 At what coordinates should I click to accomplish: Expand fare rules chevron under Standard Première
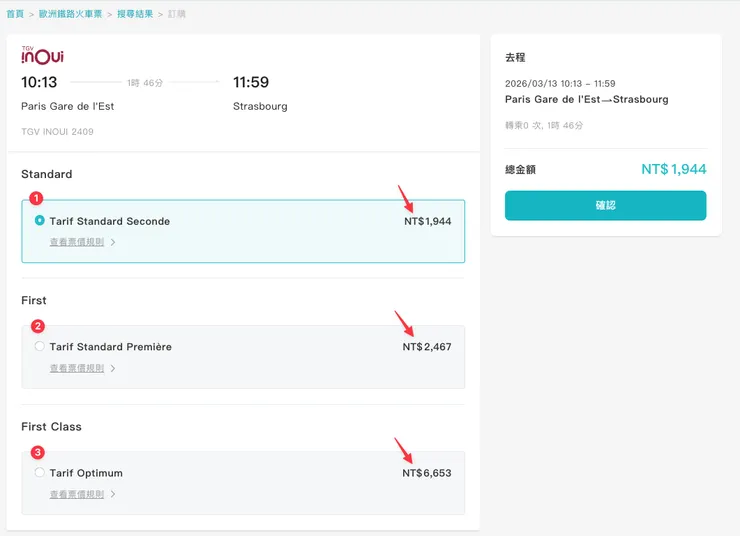click(113, 368)
